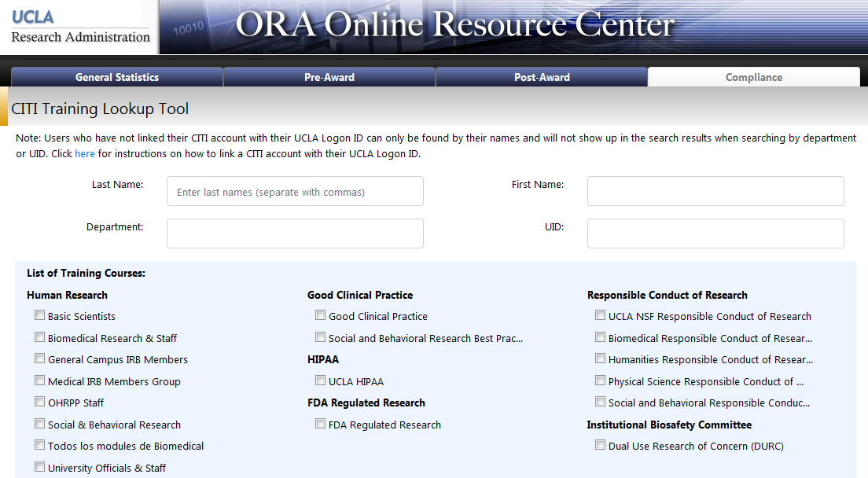Check UCLA NSF Responsible Conduct of Research
The height and width of the screenshot is (478, 868).
tap(600, 314)
